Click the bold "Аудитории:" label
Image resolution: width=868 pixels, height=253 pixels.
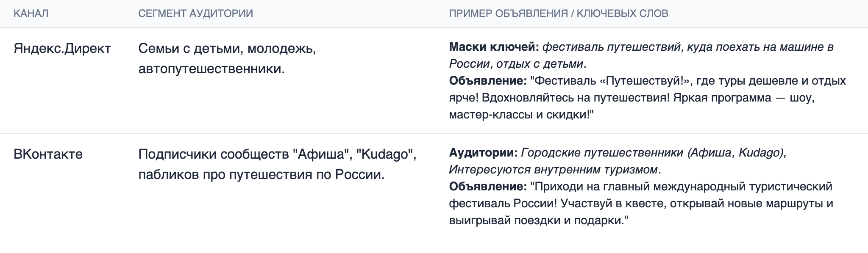click(483, 152)
